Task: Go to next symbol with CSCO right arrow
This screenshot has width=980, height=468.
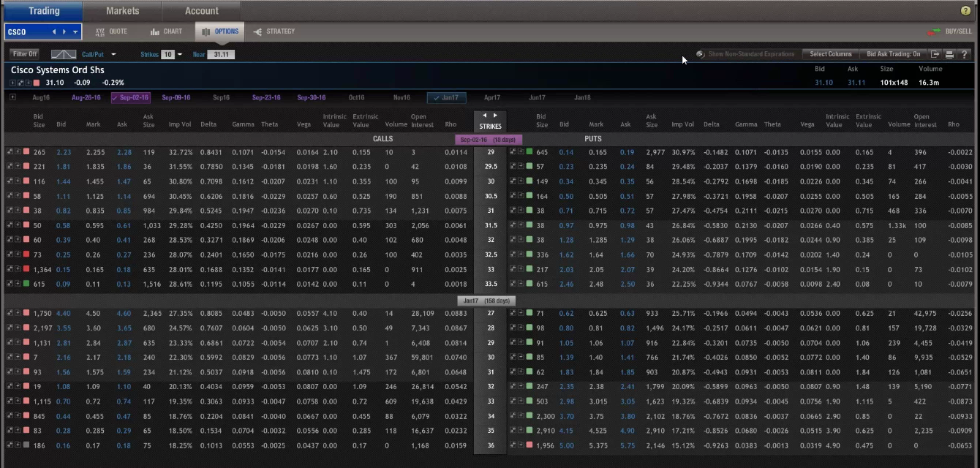Action: pos(64,32)
